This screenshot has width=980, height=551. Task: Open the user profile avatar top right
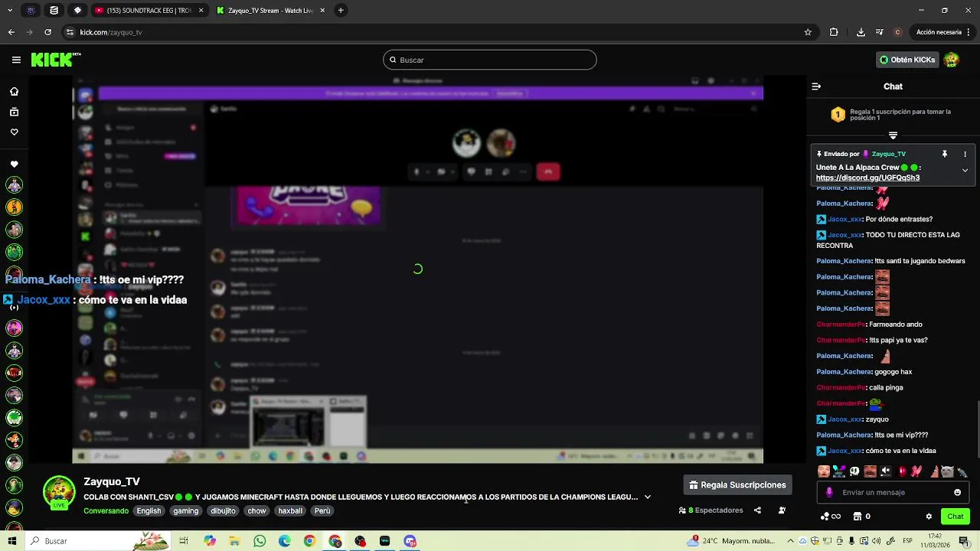tap(952, 60)
